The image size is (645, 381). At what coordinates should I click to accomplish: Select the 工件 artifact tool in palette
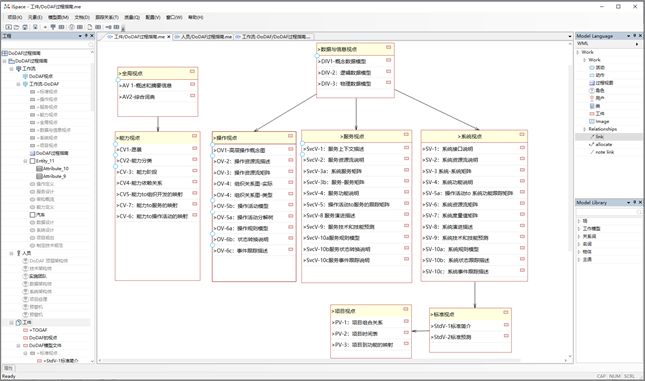(x=597, y=114)
